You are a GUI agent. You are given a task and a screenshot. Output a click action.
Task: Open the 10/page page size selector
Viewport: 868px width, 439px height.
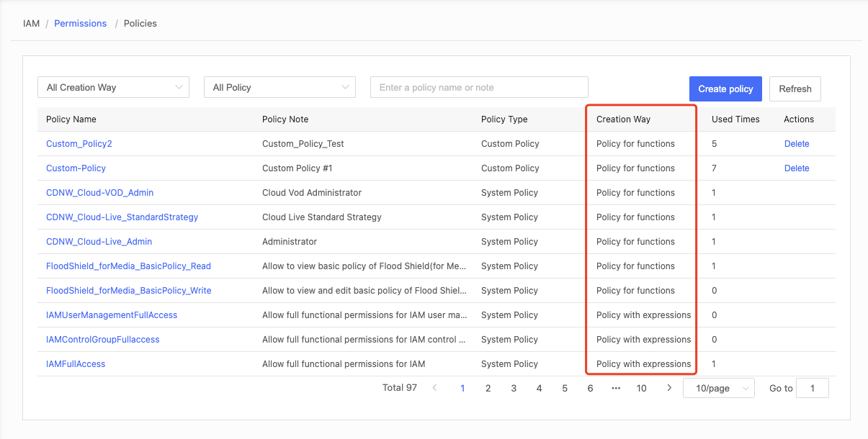[718, 388]
